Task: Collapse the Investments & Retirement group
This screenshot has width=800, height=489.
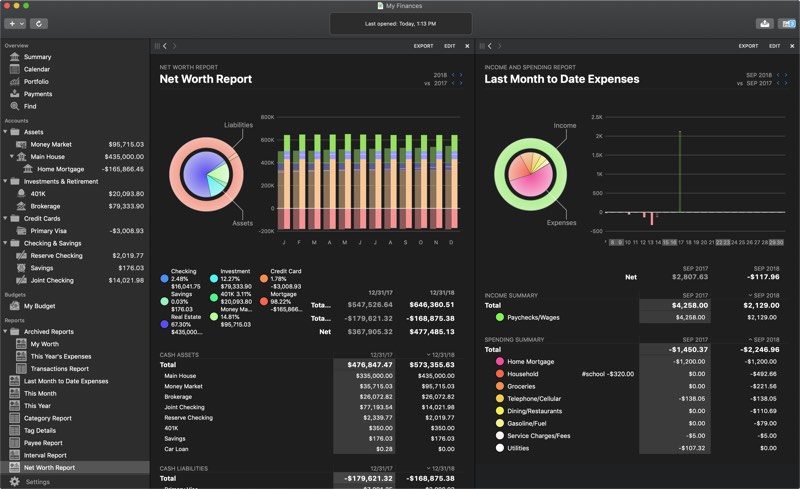Action: [x=6, y=181]
